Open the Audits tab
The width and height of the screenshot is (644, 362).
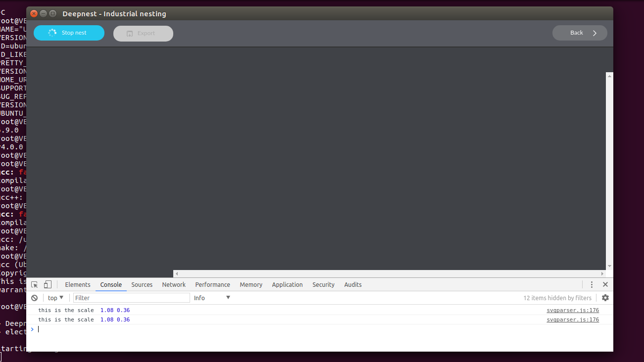tap(353, 284)
